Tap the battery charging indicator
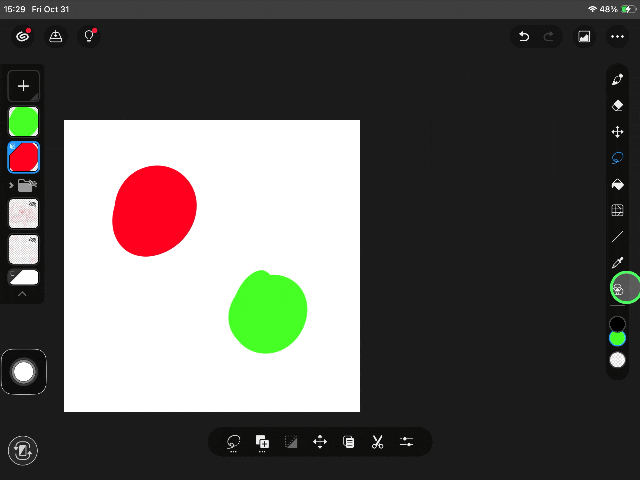 [x=628, y=9]
